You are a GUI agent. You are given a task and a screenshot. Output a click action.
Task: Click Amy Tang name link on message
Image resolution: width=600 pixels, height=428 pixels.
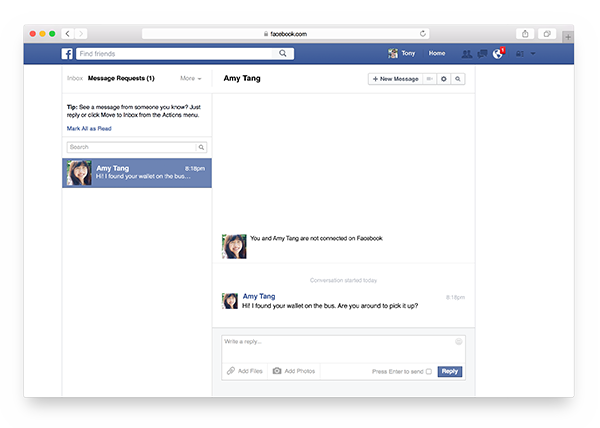(x=259, y=296)
